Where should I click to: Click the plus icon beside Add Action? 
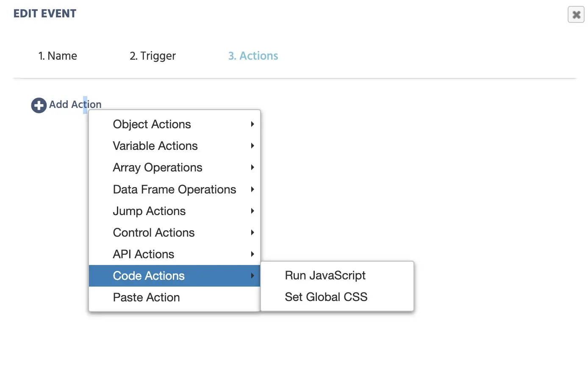point(39,105)
